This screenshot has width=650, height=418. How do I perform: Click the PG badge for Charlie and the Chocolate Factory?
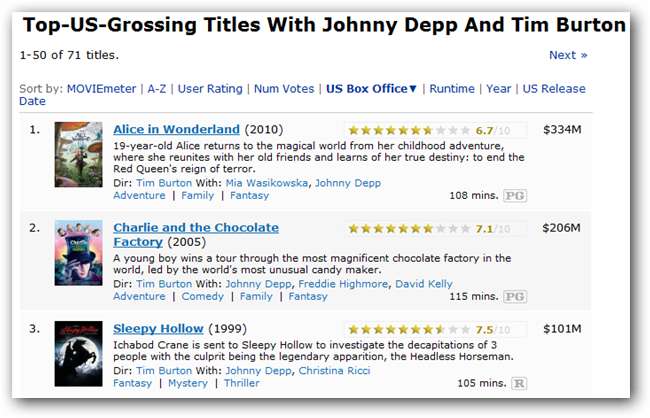pyautogui.click(x=515, y=297)
